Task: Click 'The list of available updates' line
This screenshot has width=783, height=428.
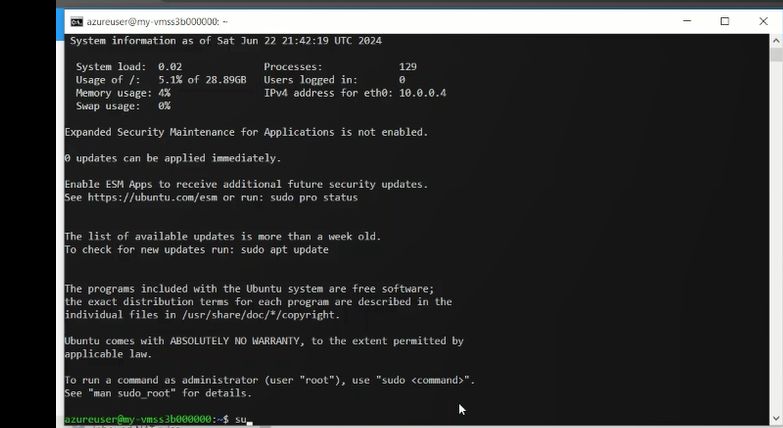Action: [x=223, y=236]
